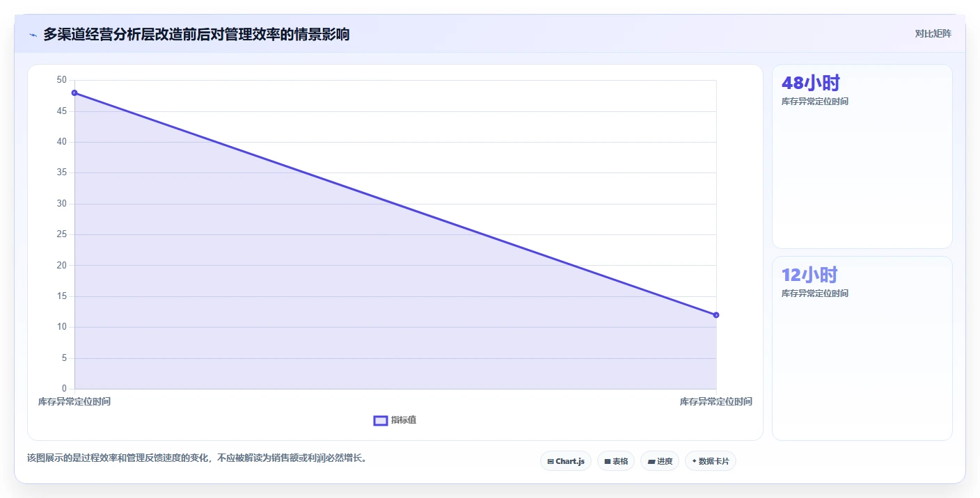Click the 数据卡片 sparkle icon
This screenshot has height=498, width=980.
pyautogui.click(x=695, y=461)
